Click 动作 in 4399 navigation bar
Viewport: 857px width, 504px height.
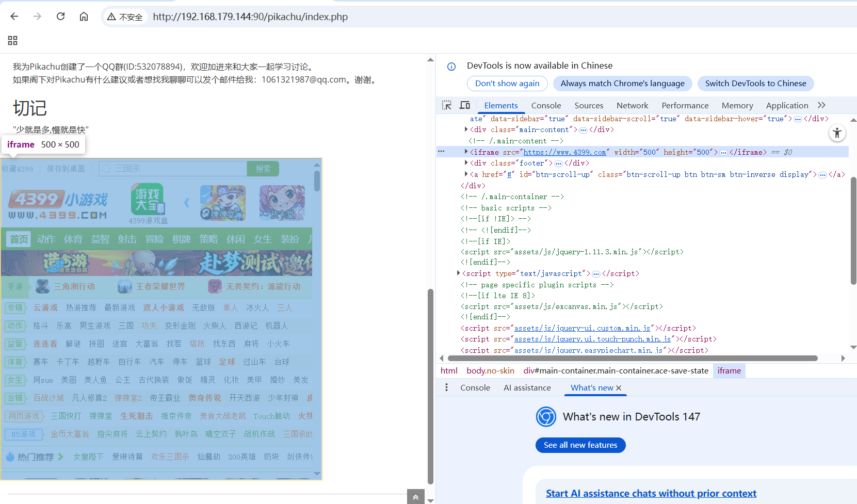(x=46, y=239)
